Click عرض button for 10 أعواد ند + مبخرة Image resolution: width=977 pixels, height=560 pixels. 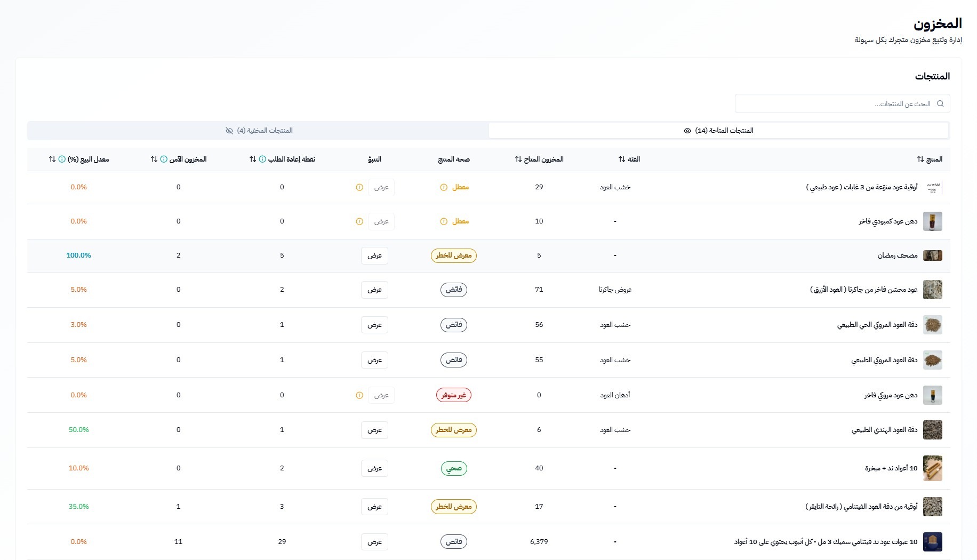(374, 468)
